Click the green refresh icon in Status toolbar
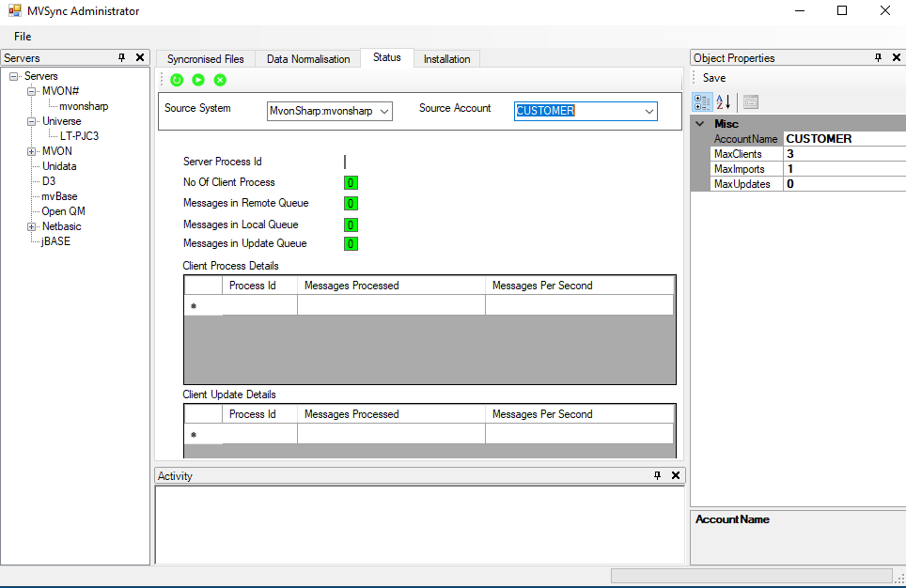This screenshot has height=588, width=906. [x=177, y=80]
